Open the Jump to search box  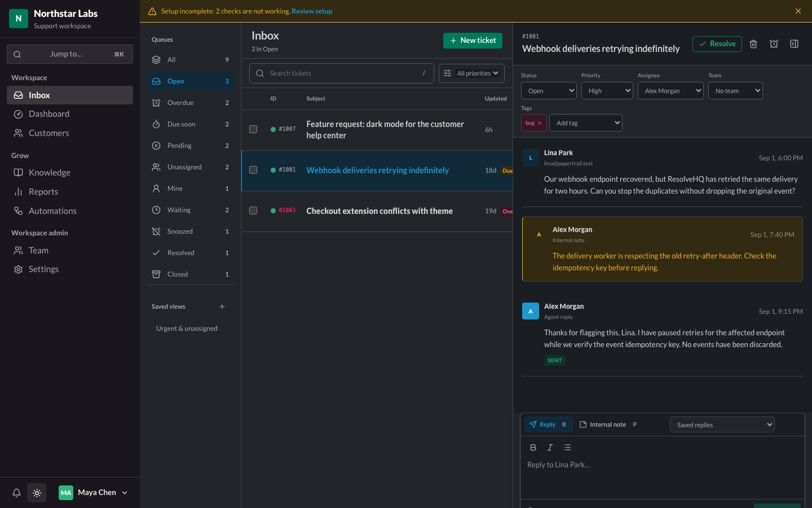[70, 54]
